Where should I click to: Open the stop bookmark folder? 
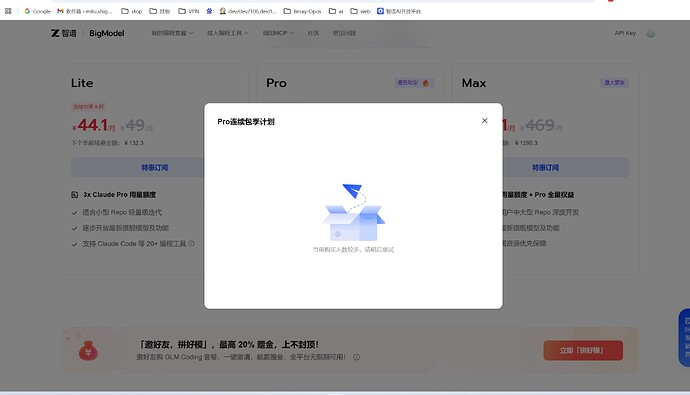click(x=132, y=11)
